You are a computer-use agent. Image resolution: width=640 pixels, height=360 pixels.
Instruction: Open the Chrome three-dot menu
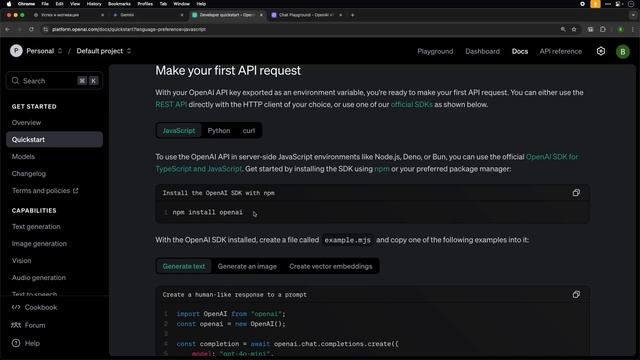pyautogui.click(x=633, y=29)
